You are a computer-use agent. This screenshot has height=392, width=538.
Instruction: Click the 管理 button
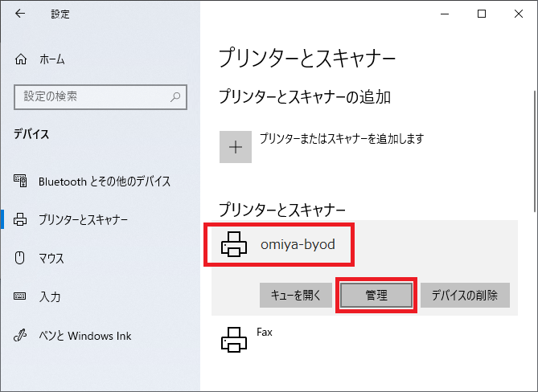point(376,295)
